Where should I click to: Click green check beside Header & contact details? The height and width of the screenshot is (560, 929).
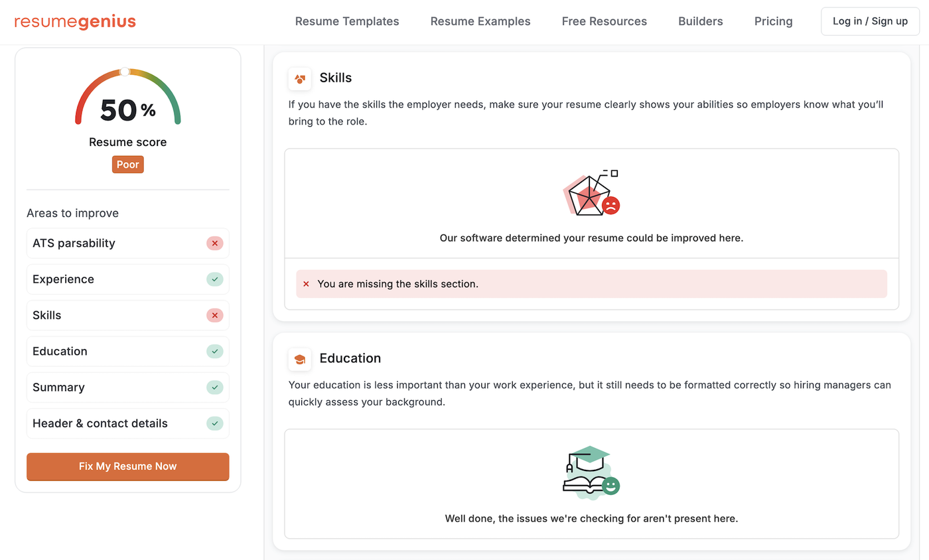(x=214, y=423)
